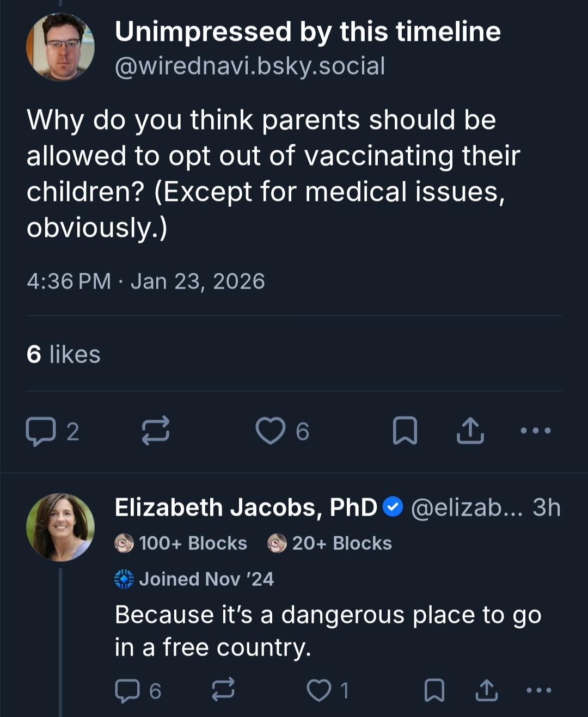
Task: Open @wirednavi.bsky.social handle link
Action: click(250, 66)
